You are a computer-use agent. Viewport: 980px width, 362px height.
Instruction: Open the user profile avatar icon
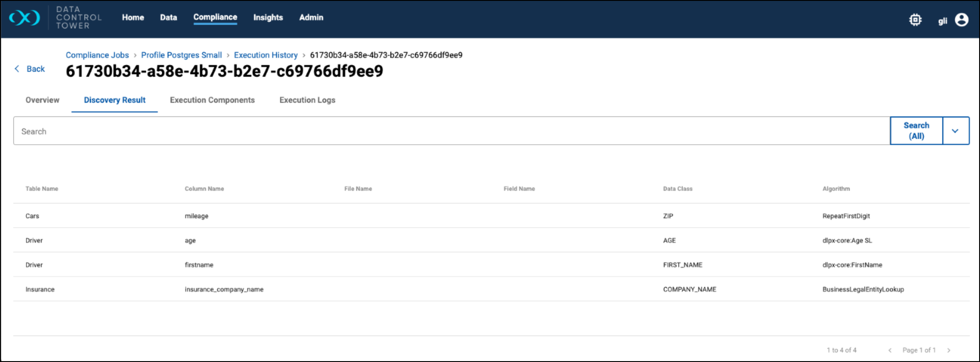tap(961, 20)
